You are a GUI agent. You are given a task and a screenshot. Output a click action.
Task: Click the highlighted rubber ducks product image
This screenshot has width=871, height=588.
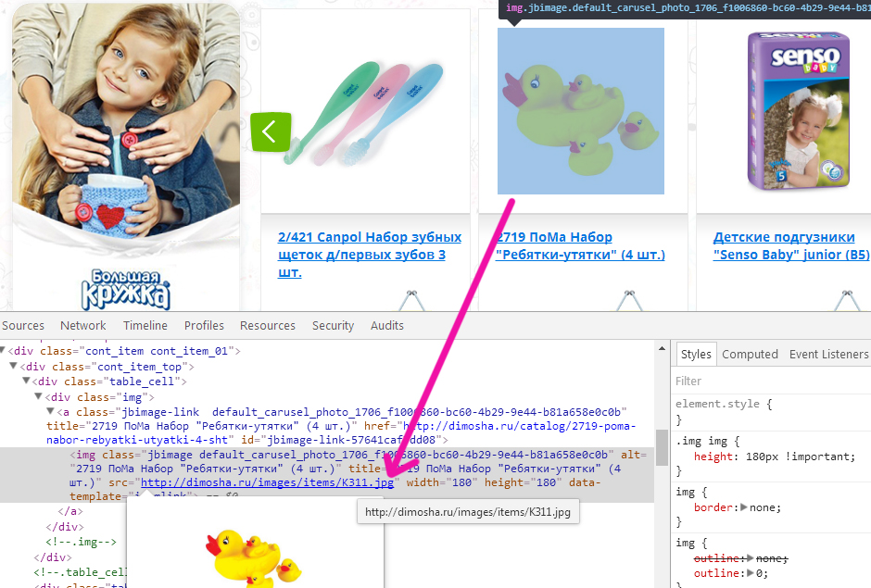580,111
